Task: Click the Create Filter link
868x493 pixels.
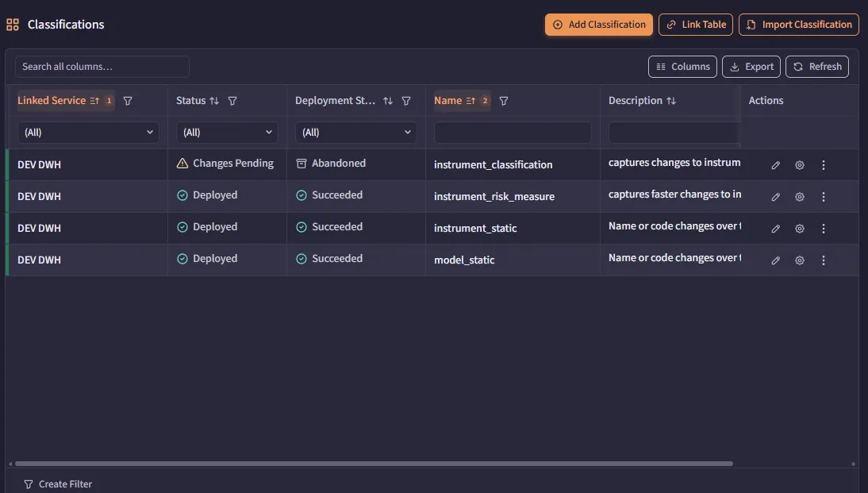Action: [58, 484]
